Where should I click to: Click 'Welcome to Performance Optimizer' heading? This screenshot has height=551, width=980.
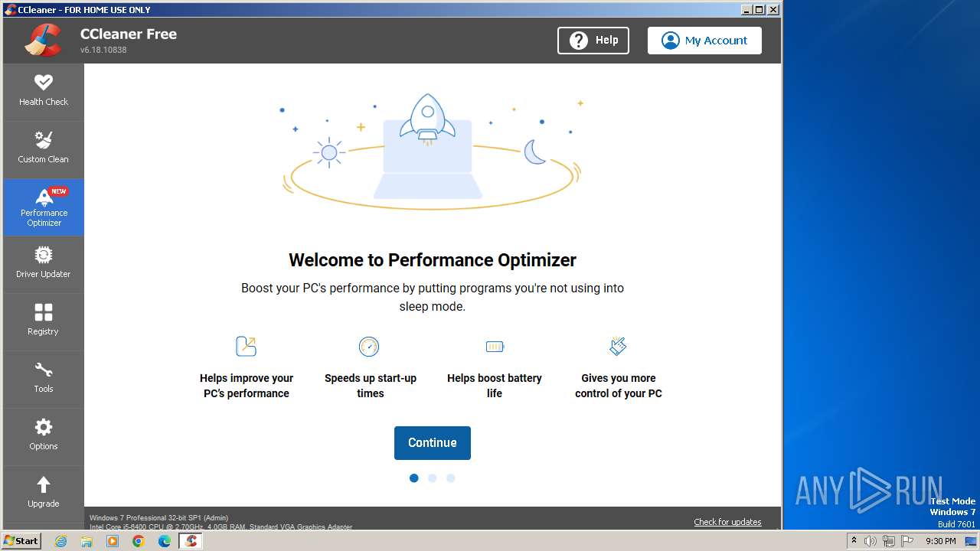tap(433, 260)
